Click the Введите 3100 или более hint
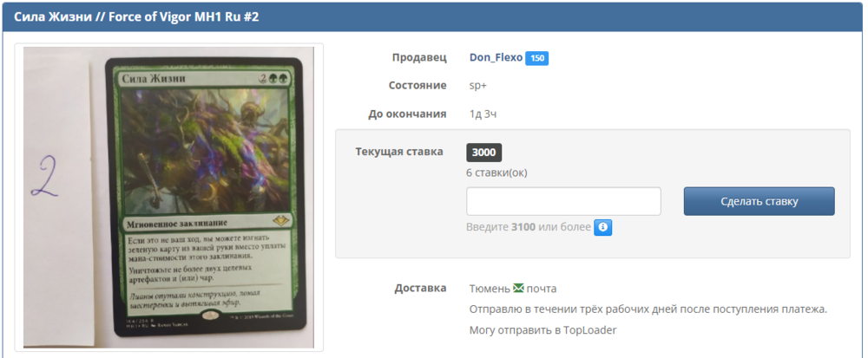Screen dimensions: 868x358 pyautogui.click(x=529, y=227)
